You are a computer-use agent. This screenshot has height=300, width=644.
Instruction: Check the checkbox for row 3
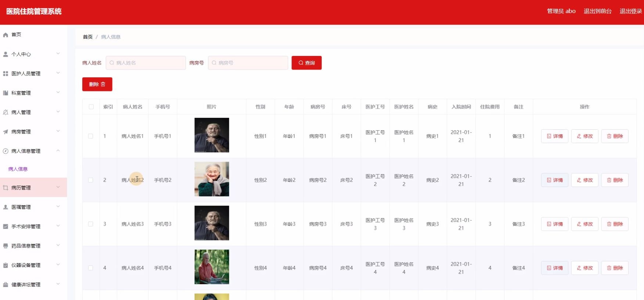click(x=90, y=224)
